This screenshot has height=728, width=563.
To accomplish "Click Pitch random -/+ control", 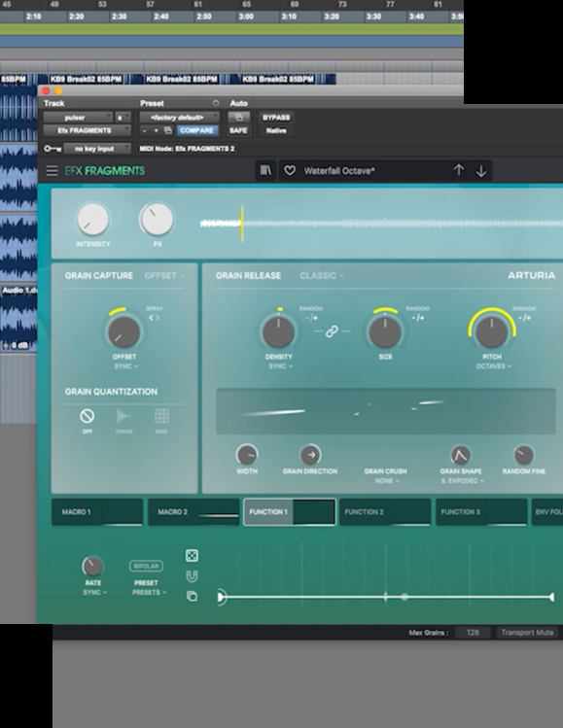I will tap(524, 318).
